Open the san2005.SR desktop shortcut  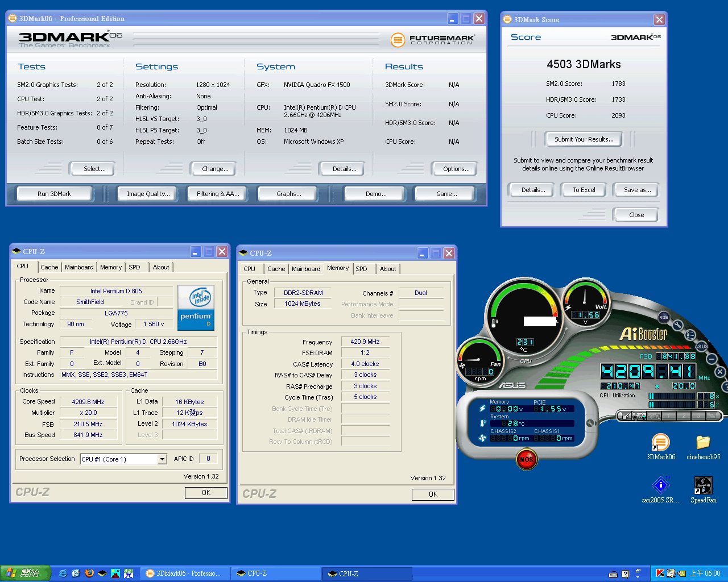[660, 490]
